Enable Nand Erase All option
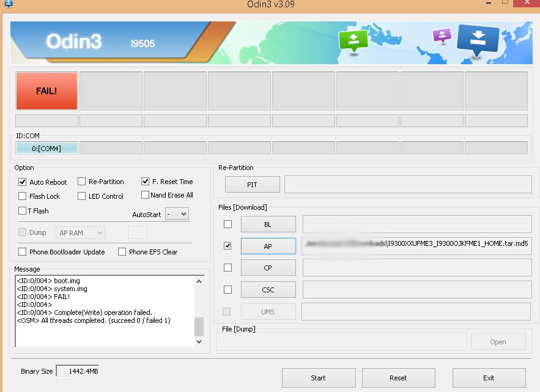This screenshot has height=392, width=540. point(146,195)
